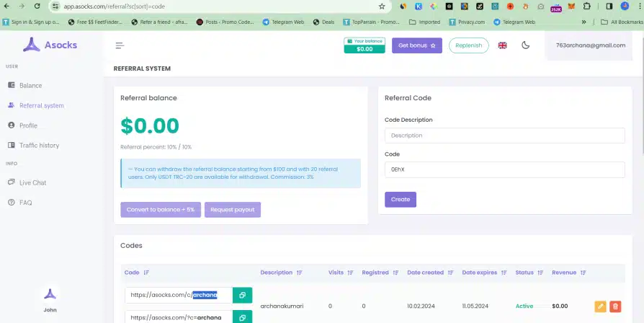644x323 pixels.
Task: Click the Get bonus button
Action: tap(417, 45)
